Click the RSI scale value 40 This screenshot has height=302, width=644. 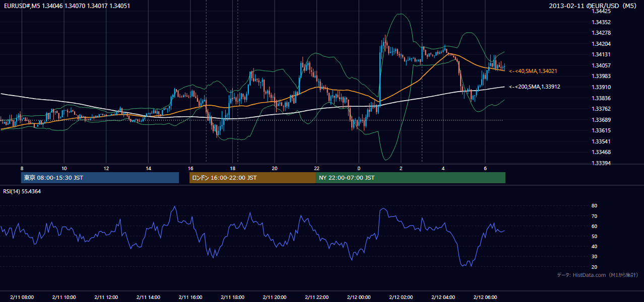[x=594, y=246]
